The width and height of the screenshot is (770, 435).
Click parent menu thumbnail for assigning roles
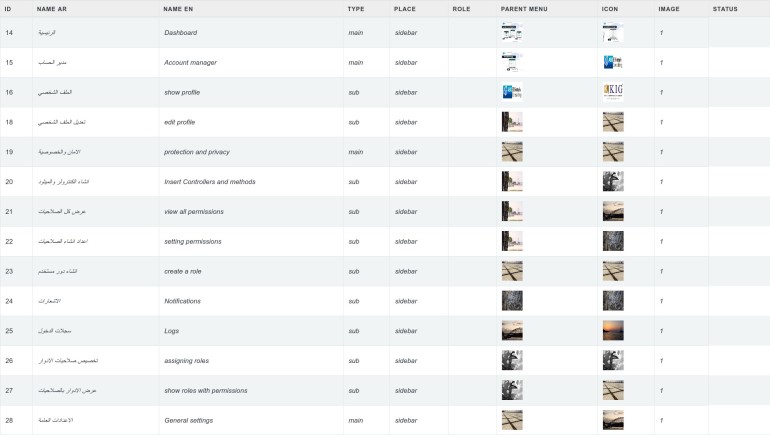click(x=512, y=360)
